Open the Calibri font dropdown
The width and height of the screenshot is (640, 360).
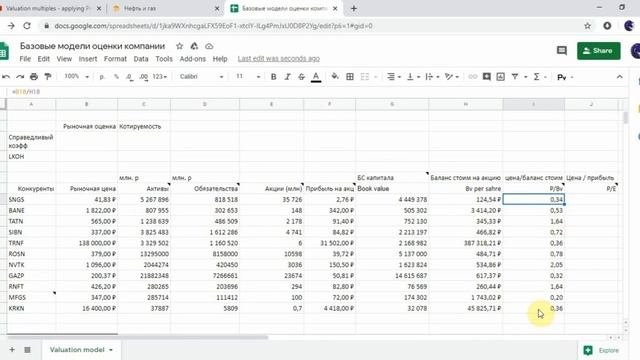(202, 77)
